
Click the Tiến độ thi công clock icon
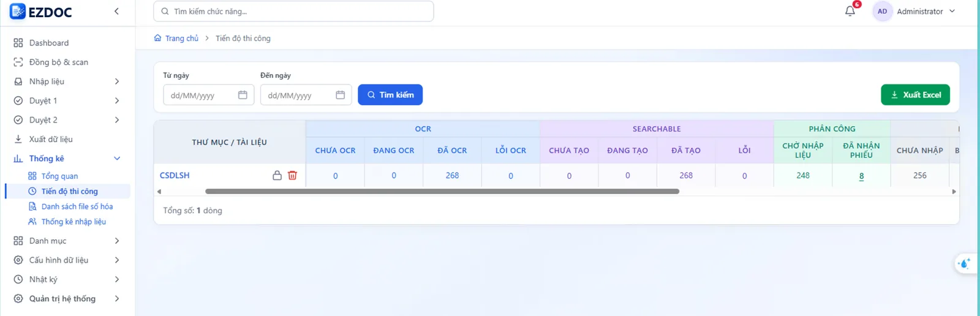coord(32,191)
